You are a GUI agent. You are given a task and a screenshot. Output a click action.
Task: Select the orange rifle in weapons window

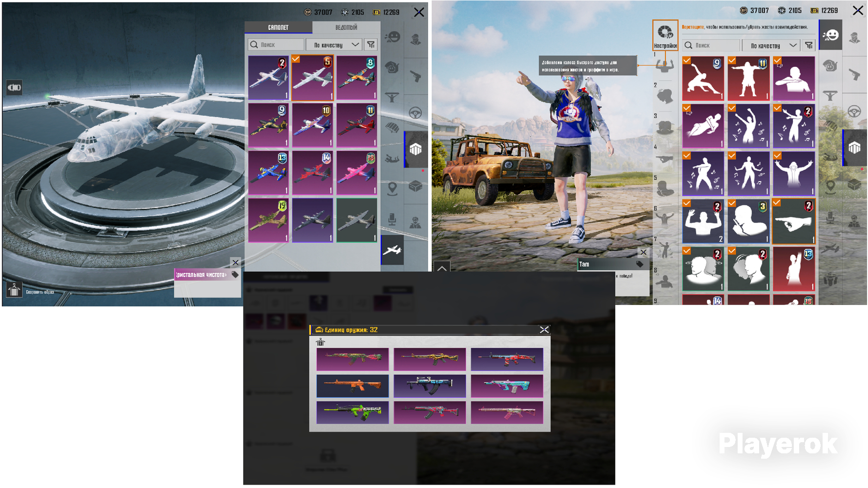point(352,386)
